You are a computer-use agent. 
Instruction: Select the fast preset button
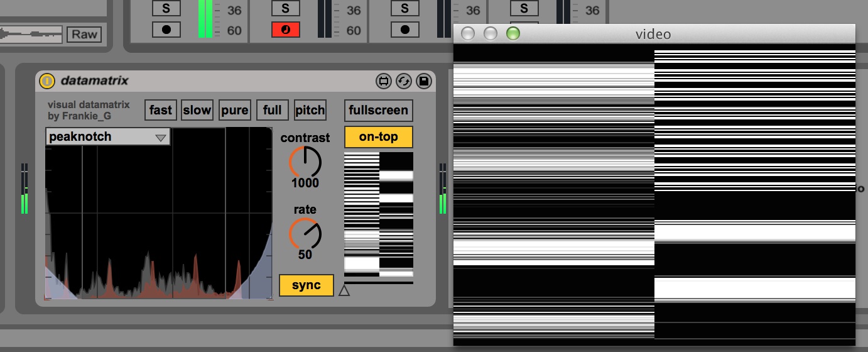pyautogui.click(x=160, y=110)
